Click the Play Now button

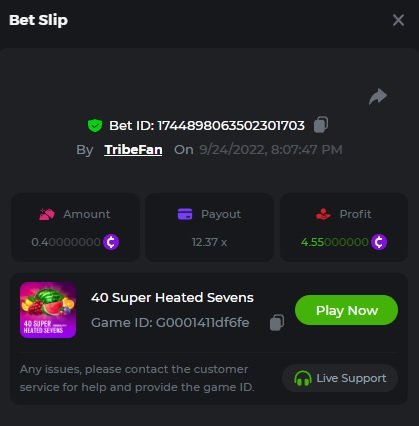point(346,310)
